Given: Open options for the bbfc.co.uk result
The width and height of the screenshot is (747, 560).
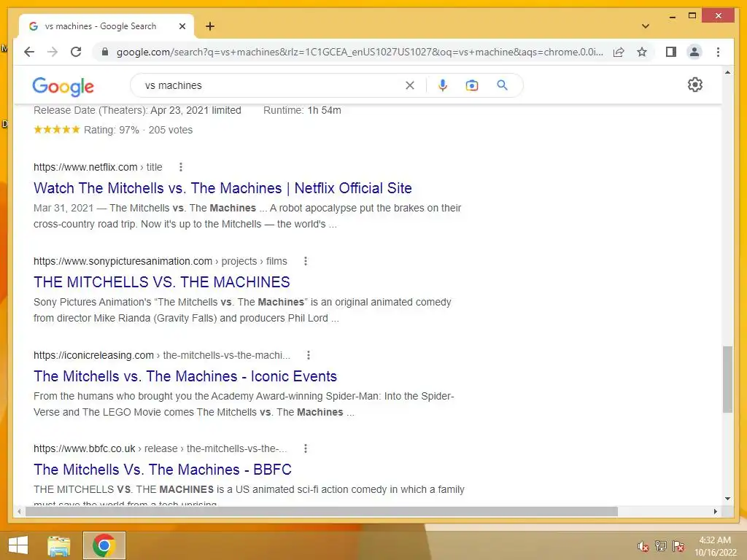Looking at the screenshot, I should tap(306, 448).
